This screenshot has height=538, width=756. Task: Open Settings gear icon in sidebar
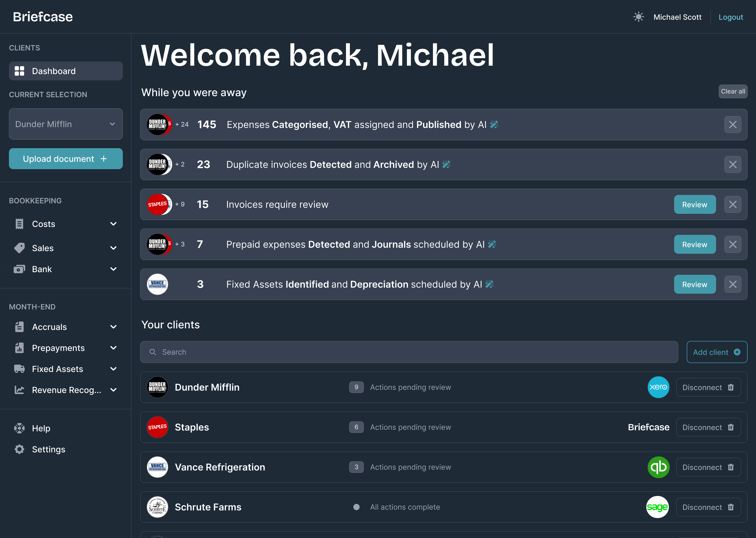click(19, 449)
